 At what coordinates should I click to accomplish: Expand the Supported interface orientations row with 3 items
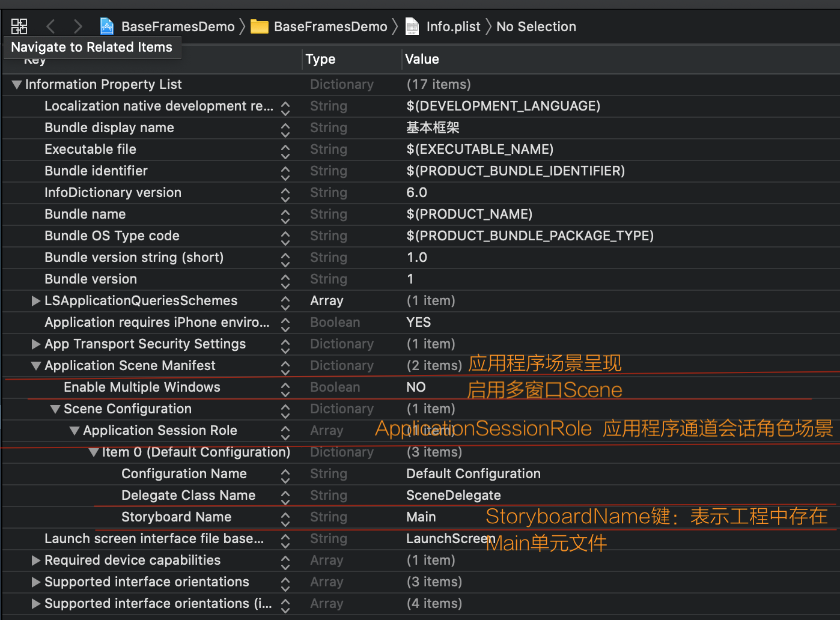click(x=36, y=582)
